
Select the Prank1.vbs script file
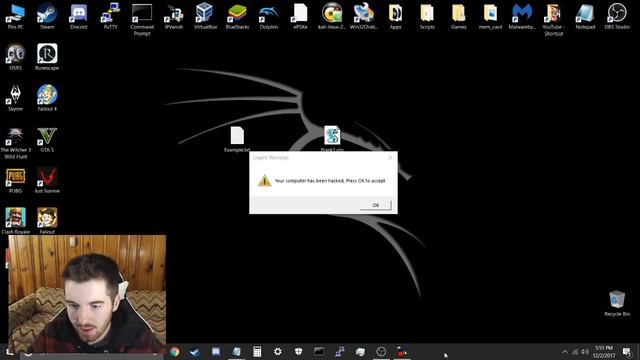(x=332, y=139)
